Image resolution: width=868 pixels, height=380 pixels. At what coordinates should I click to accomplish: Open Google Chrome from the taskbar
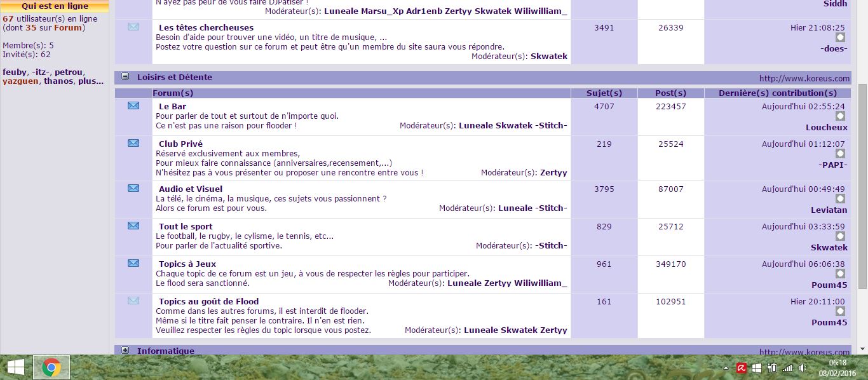(51, 367)
